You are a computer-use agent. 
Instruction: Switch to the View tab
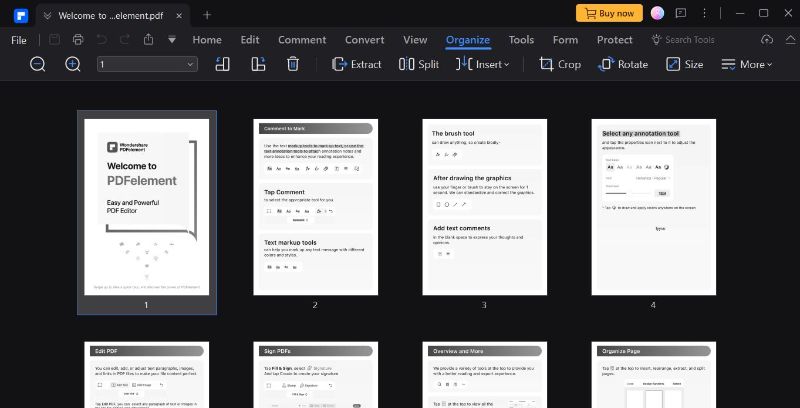coord(415,40)
